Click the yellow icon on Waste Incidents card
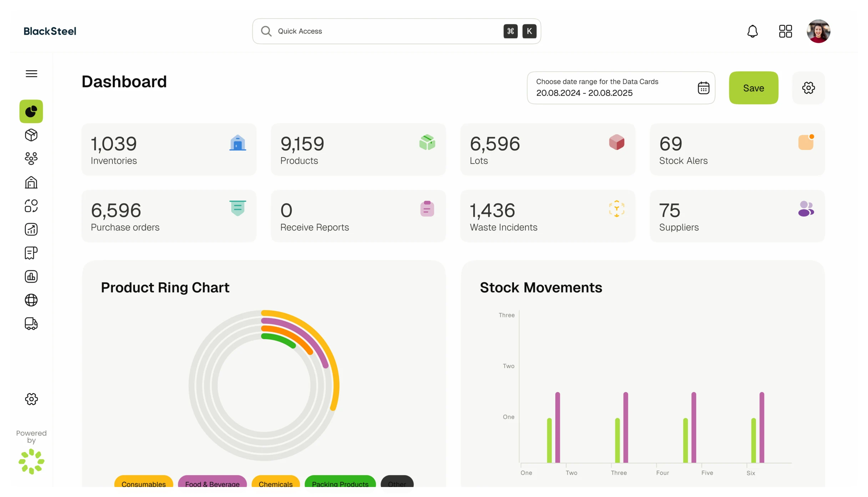Viewport: 868px width, 497px height. (617, 209)
